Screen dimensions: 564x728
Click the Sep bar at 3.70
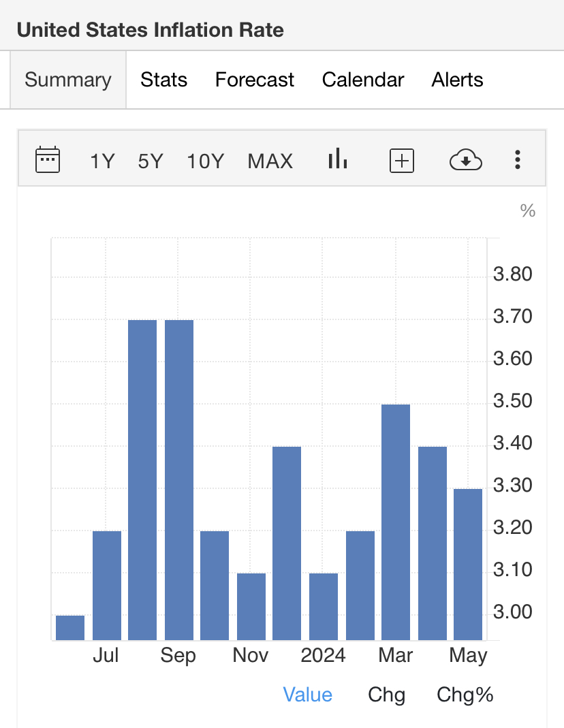(x=179, y=480)
